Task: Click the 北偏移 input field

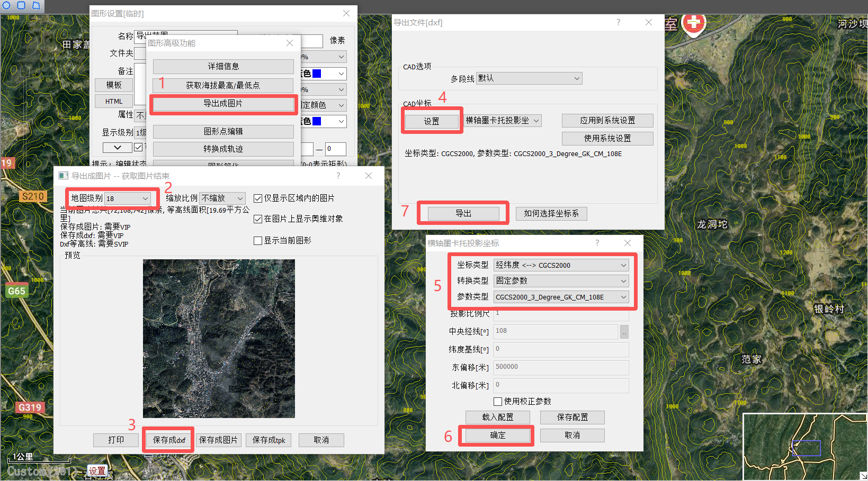Action: [561, 386]
